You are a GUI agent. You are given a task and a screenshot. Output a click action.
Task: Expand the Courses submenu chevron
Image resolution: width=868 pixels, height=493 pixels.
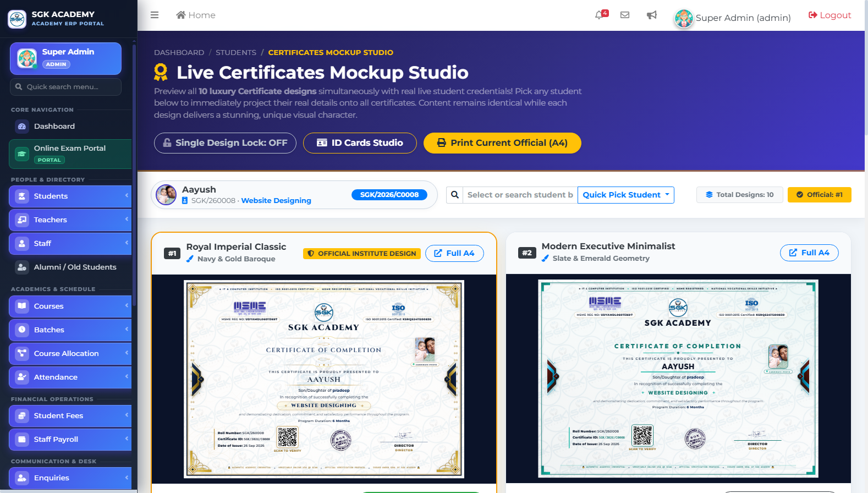(x=127, y=305)
